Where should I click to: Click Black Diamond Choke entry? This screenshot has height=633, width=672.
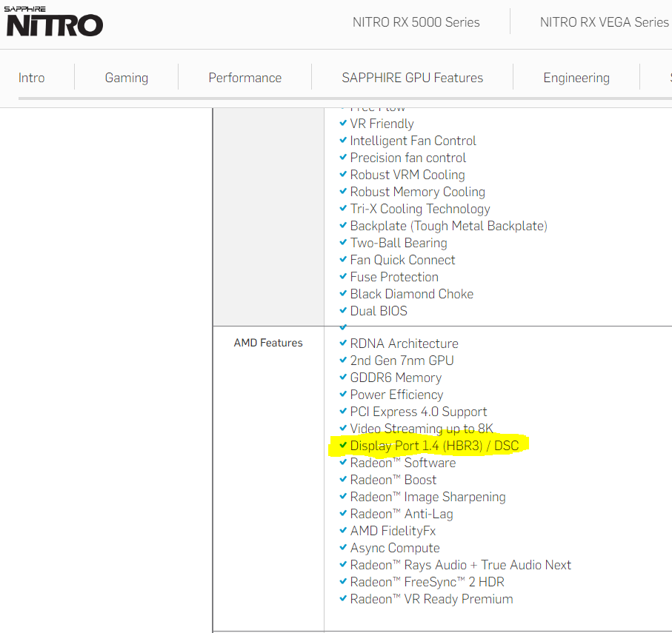tap(412, 294)
